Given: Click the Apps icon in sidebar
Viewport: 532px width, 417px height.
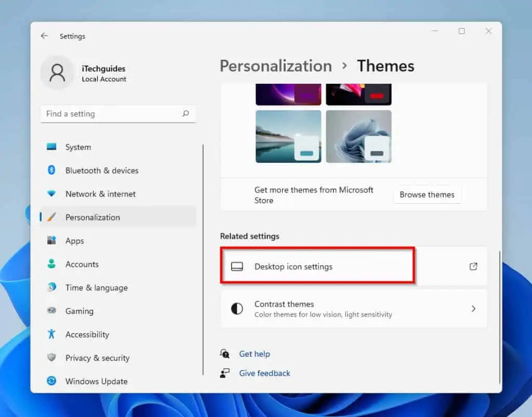Looking at the screenshot, I should (x=52, y=241).
